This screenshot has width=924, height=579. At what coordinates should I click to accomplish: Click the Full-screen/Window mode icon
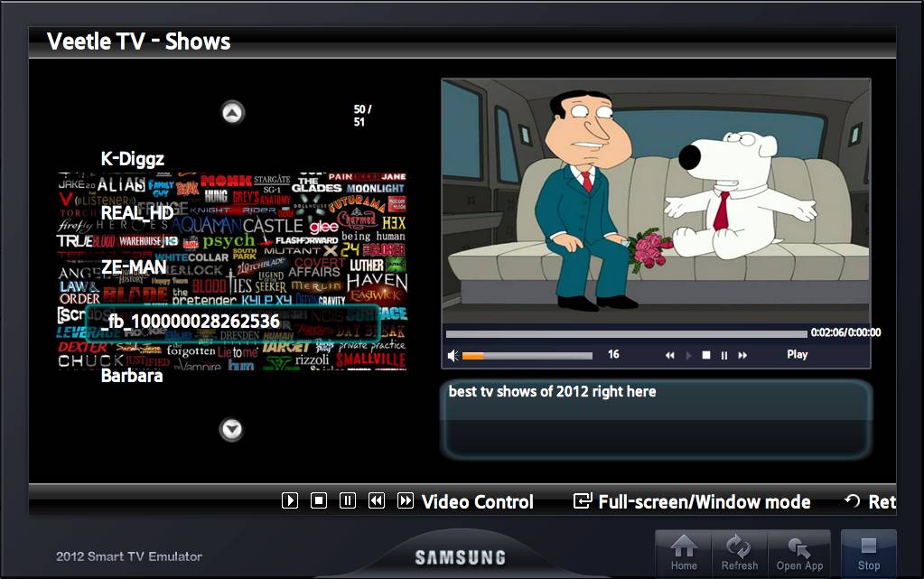click(x=583, y=501)
